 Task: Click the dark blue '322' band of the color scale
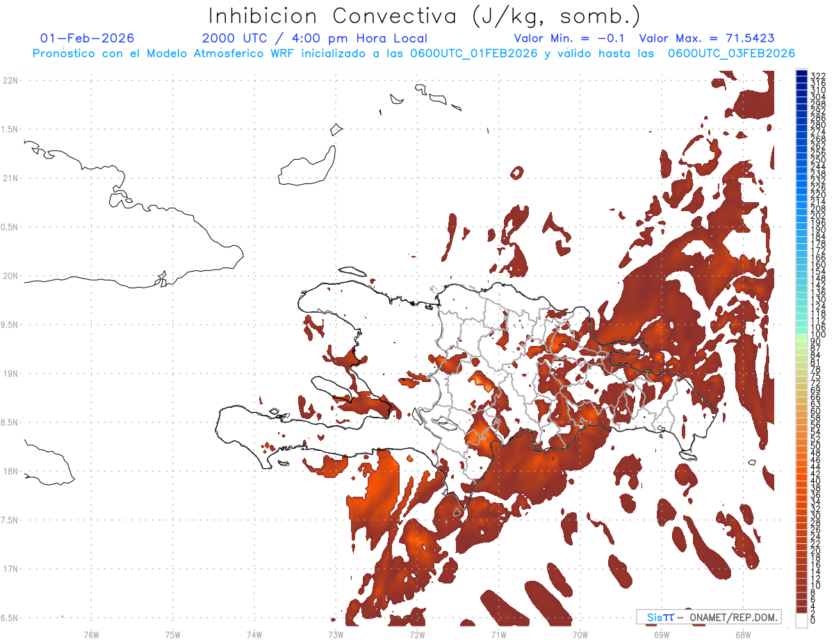(x=801, y=74)
